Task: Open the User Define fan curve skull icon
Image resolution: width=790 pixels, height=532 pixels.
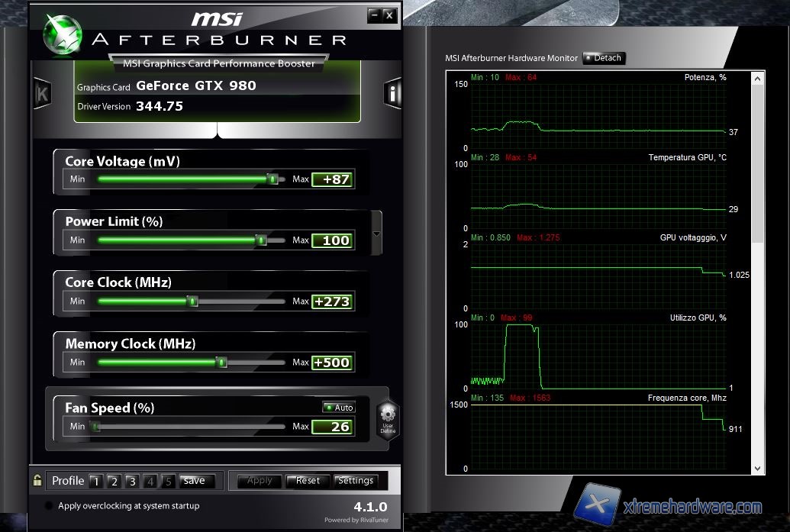Action: click(387, 418)
